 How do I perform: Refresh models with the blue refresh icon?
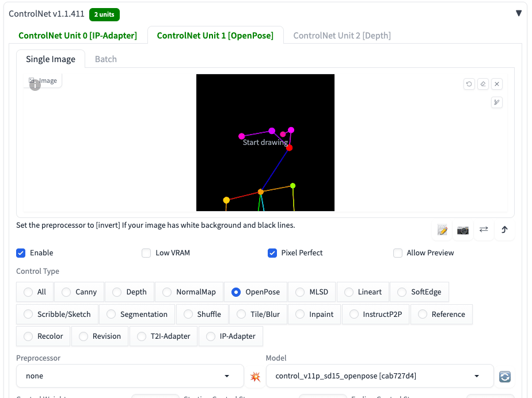pyautogui.click(x=504, y=376)
